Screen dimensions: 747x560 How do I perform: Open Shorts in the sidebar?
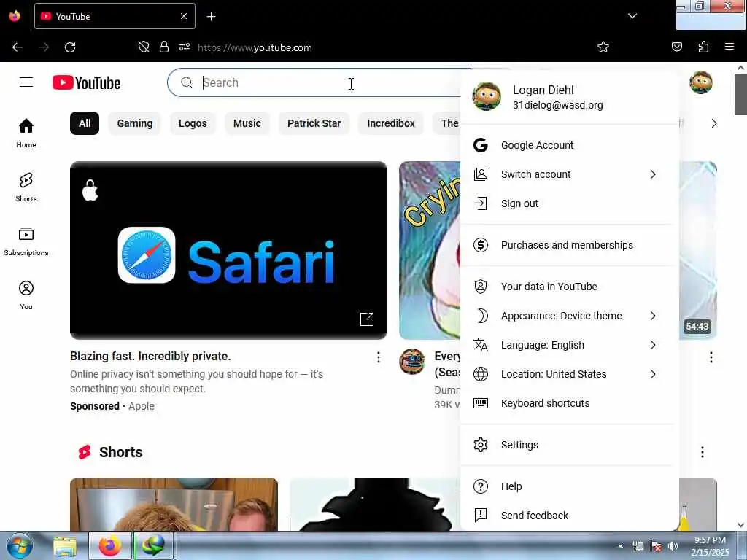[26, 187]
